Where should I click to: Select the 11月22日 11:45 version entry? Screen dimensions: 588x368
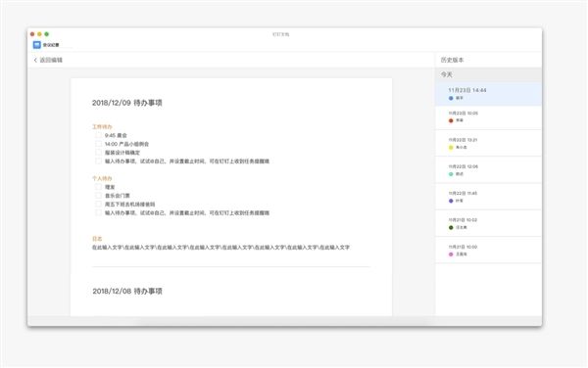[488, 197]
